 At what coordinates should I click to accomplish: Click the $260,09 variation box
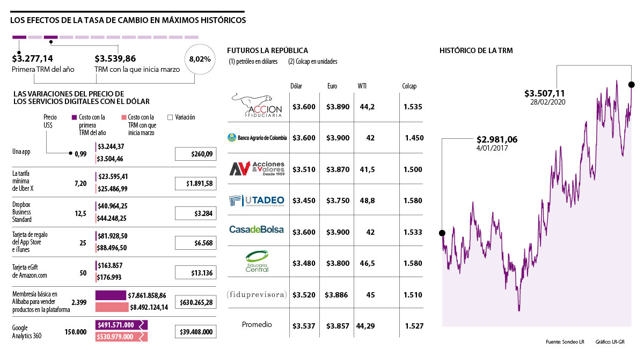196,154
